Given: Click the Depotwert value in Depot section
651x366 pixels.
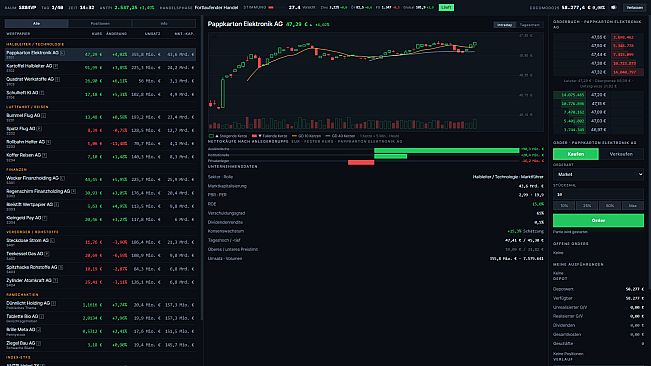Looking at the screenshot, I should (x=634, y=289).
